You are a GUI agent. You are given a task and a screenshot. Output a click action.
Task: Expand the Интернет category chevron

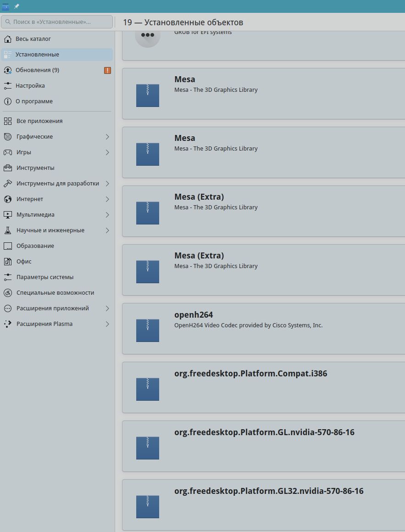107,199
